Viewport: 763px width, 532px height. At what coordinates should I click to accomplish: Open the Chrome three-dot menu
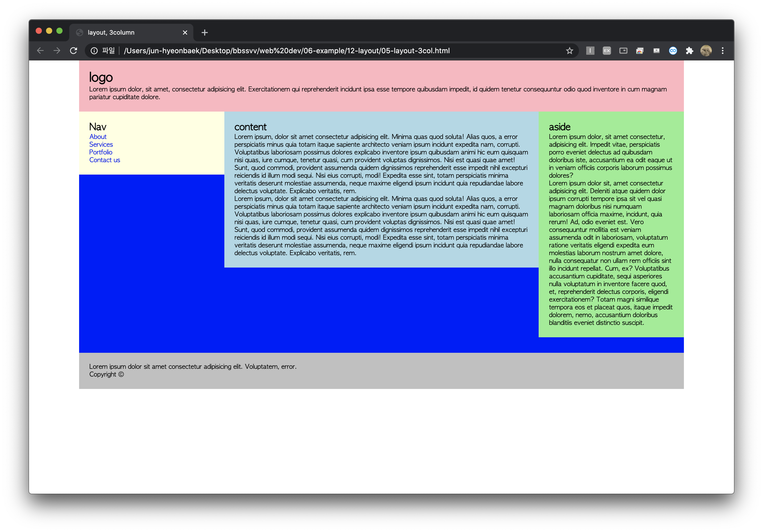(722, 51)
